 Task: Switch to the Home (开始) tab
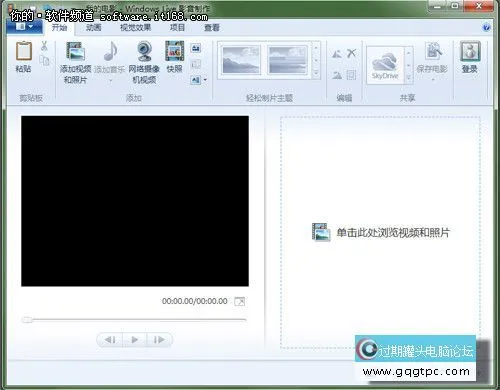[60, 27]
